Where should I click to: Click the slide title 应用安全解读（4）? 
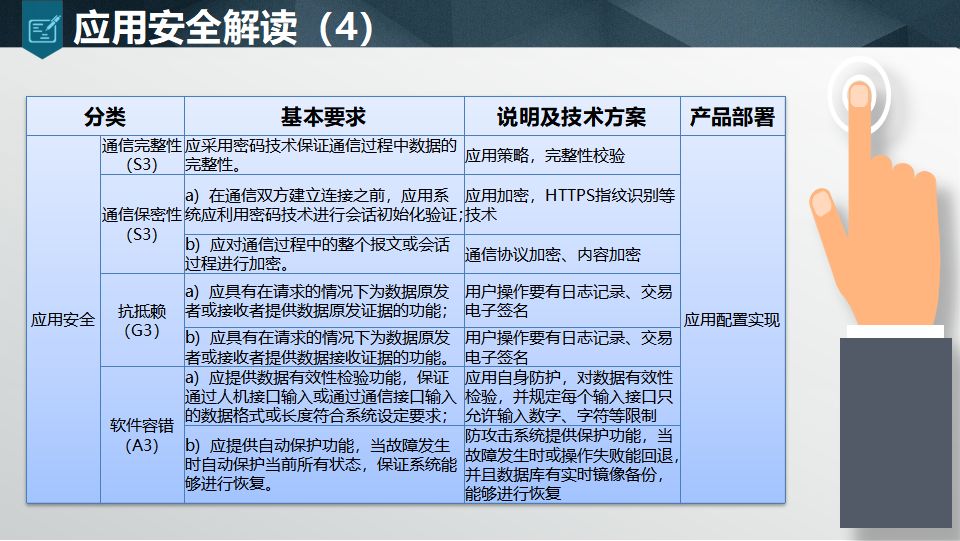[223, 28]
